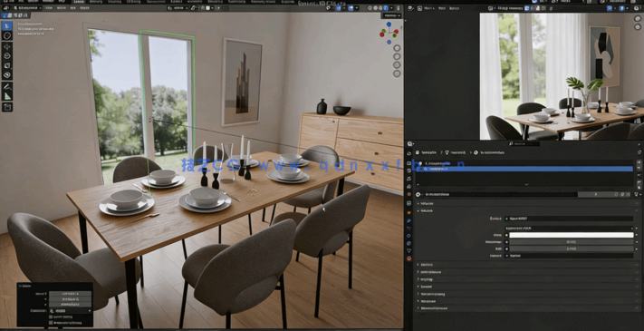Screen dimensions: 644x331
Task: Activate the Move tool in left toolbar
Action: 7,46
